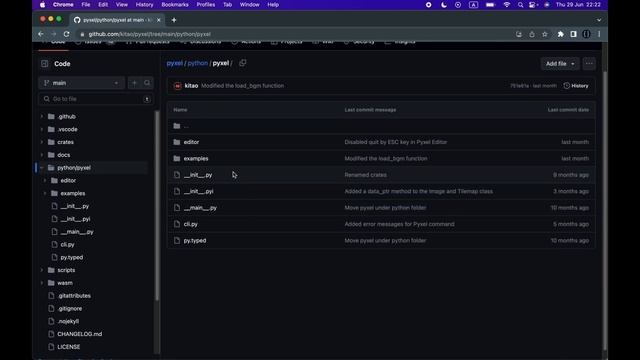The width and height of the screenshot is (640, 360).
Task: Expand the .vscode folder chevron
Action: (x=42, y=129)
